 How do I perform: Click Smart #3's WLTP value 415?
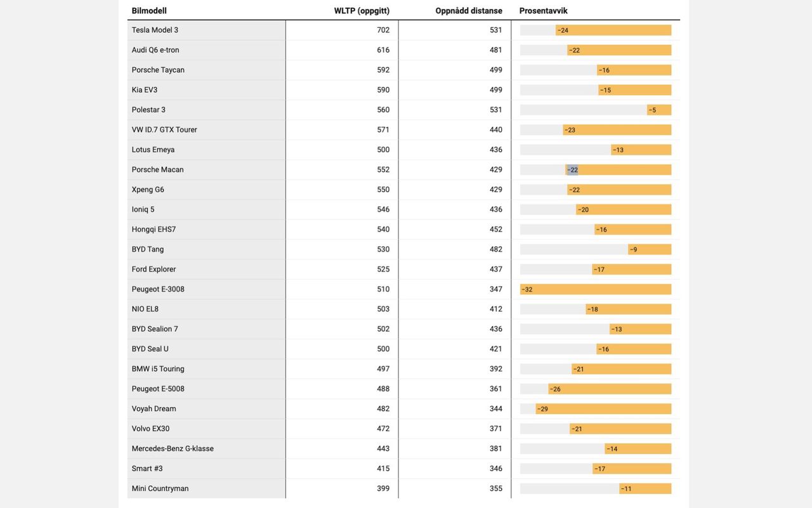click(383, 469)
